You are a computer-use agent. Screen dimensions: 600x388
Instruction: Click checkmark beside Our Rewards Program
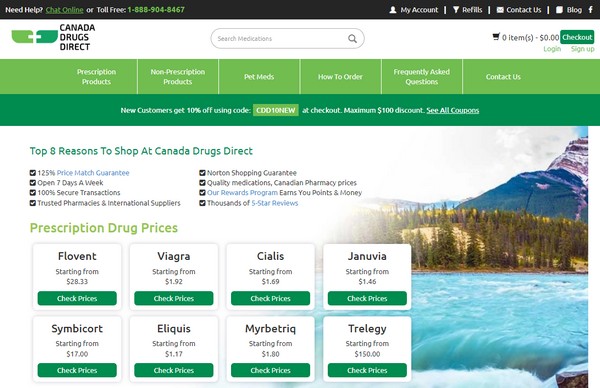202,193
